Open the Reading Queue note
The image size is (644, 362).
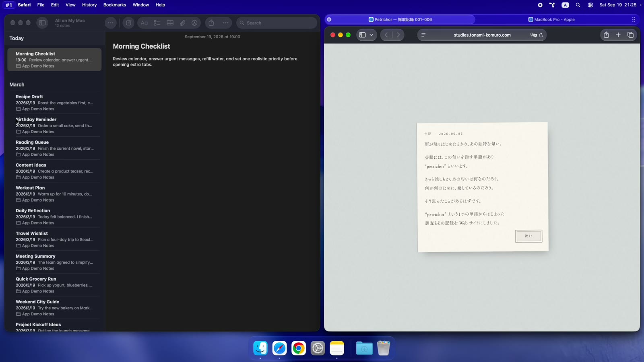coord(54,148)
